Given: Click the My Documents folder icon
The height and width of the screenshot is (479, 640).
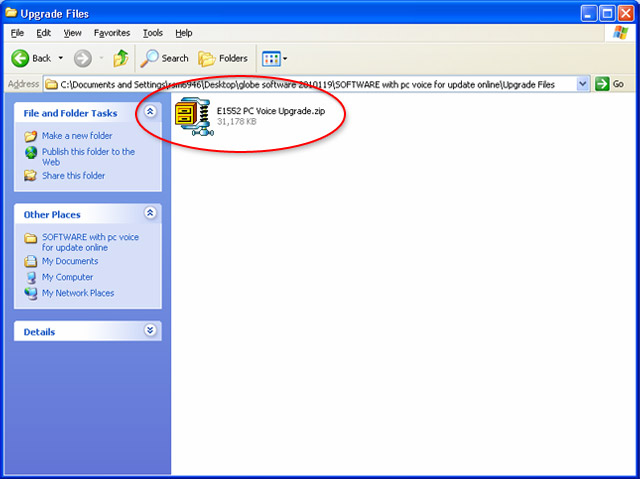Looking at the screenshot, I should (x=31, y=261).
